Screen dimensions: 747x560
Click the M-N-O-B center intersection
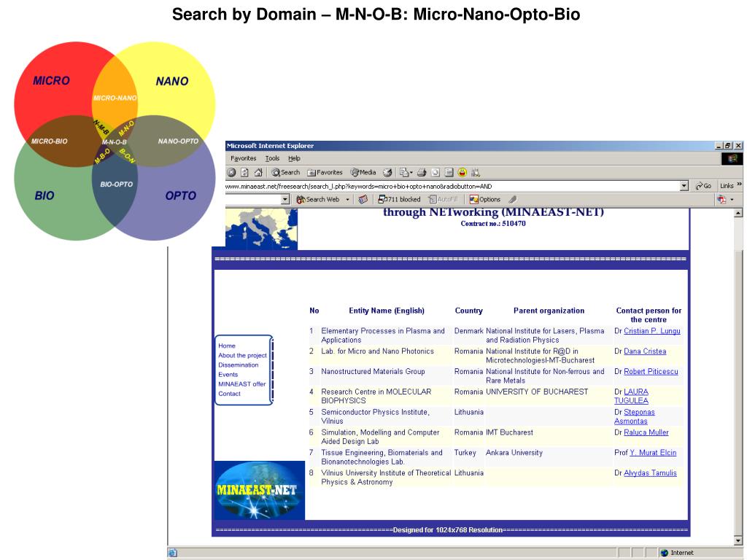coord(115,142)
